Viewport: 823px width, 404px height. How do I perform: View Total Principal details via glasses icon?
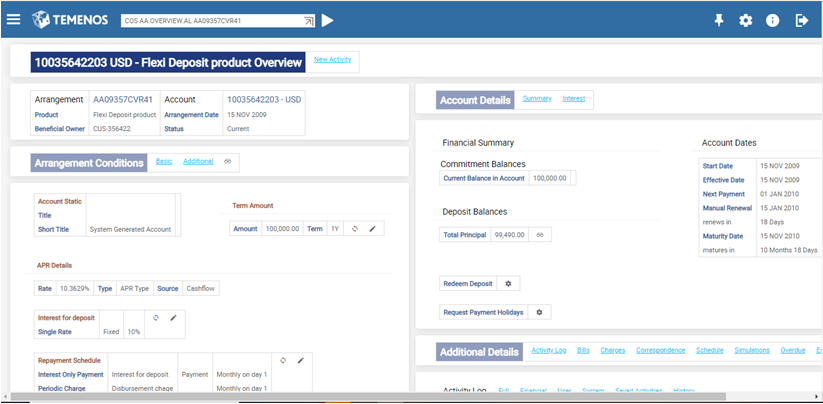tap(540, 235)
